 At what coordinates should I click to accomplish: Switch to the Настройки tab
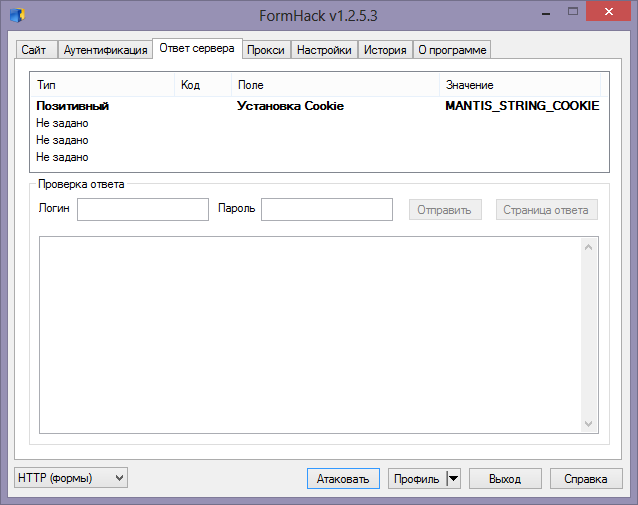pyautogui.click(x=324, y=50)
